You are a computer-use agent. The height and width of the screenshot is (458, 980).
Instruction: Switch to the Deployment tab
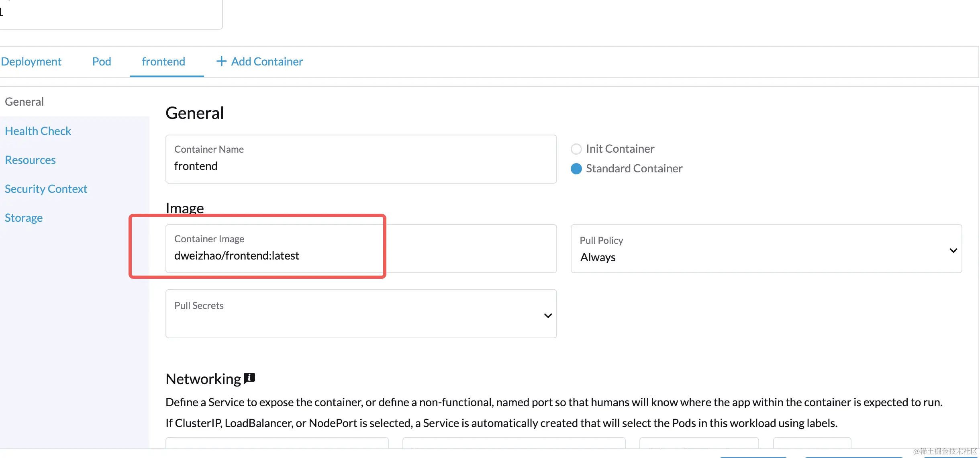[31, 61]
